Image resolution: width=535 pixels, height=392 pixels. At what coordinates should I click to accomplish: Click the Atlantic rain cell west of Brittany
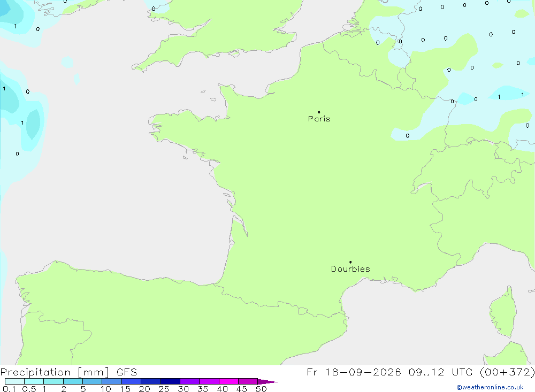[33, 124]
